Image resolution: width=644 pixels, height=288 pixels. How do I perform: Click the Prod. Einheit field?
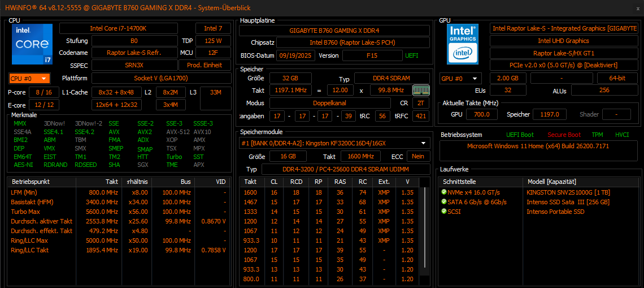click(205, 65)
